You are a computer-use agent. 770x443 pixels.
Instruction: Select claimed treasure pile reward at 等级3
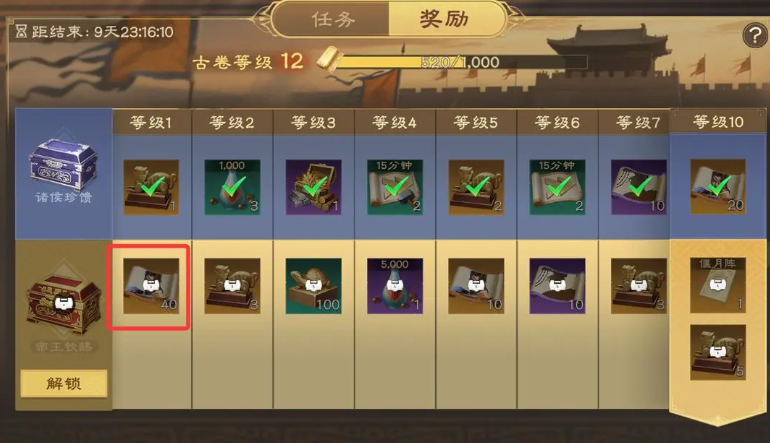[x=313, y=187]
